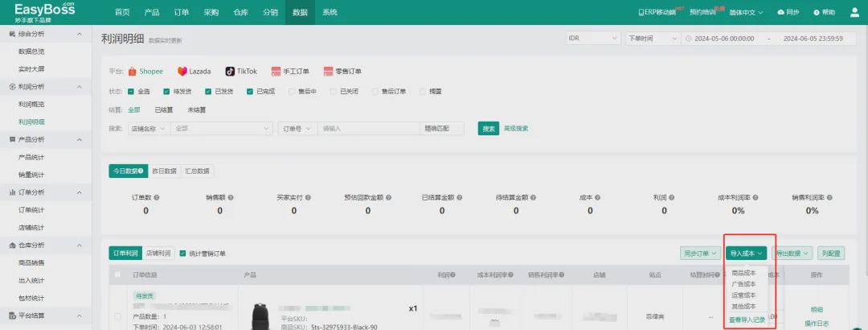Click the EasyBoss logo

(44, 11)
